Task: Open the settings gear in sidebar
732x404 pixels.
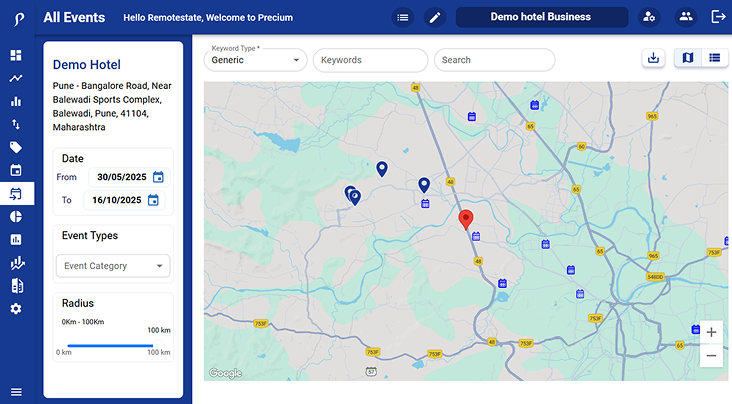Action: point(16,309)
